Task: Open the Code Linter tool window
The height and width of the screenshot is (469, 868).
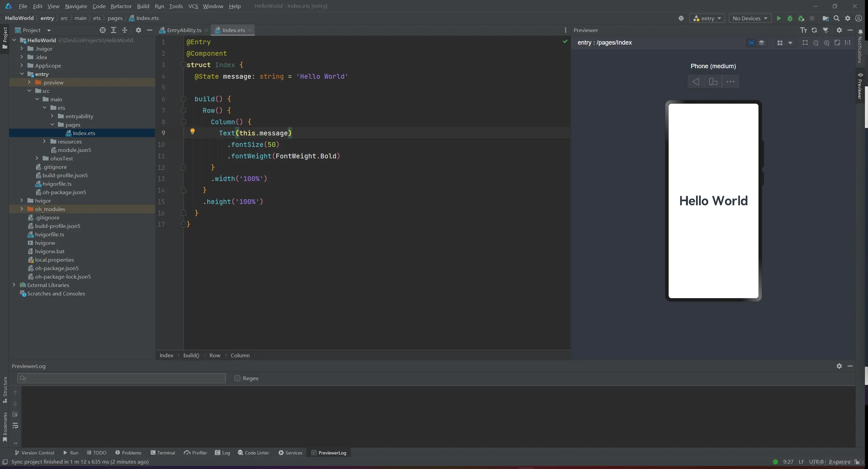Action: [x=253, y=453]
